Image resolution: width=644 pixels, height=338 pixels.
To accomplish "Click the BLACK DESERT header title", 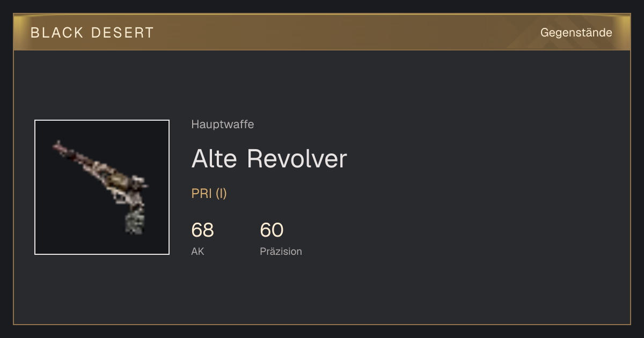I will pos(92,33).
